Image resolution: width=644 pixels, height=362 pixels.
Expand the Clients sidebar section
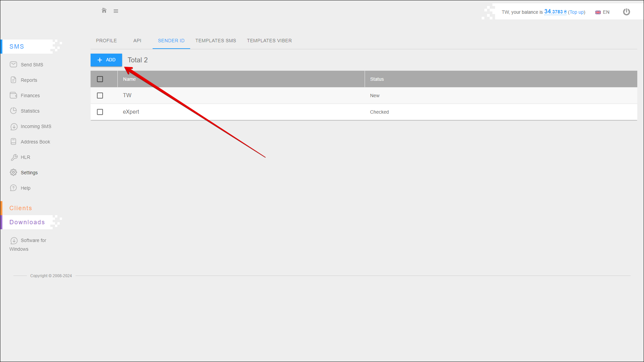click(21, 208)
